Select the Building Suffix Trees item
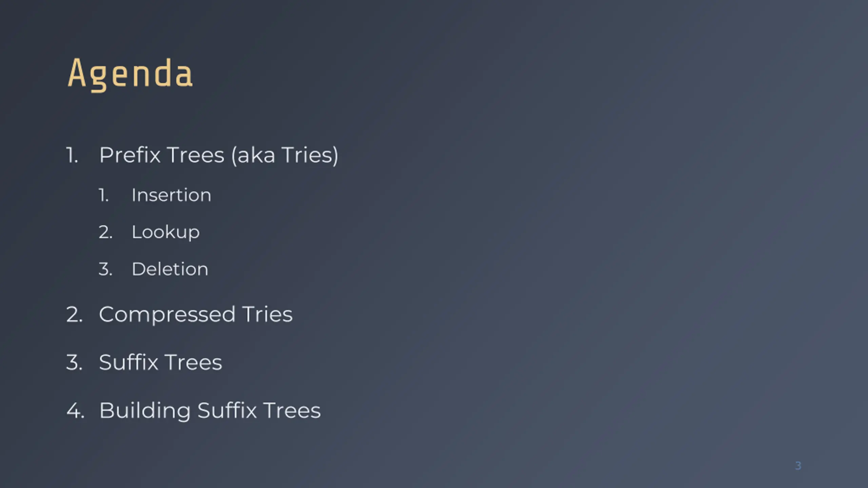 point(210,411)
